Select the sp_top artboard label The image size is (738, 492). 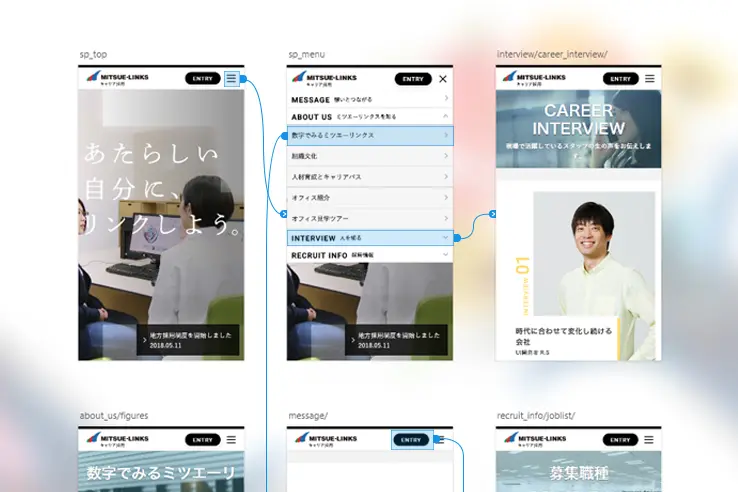[93, 55]
